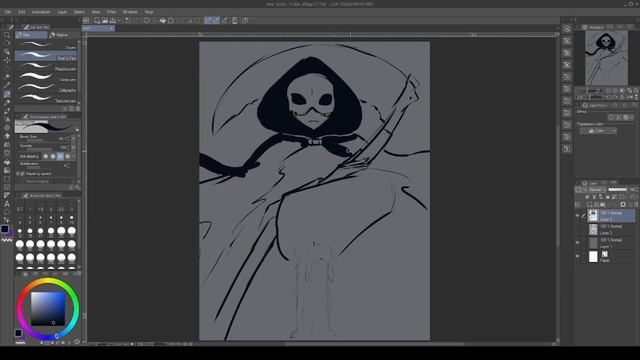Open the Filter menu
The image size is (640, 360).
click(111, 12)
